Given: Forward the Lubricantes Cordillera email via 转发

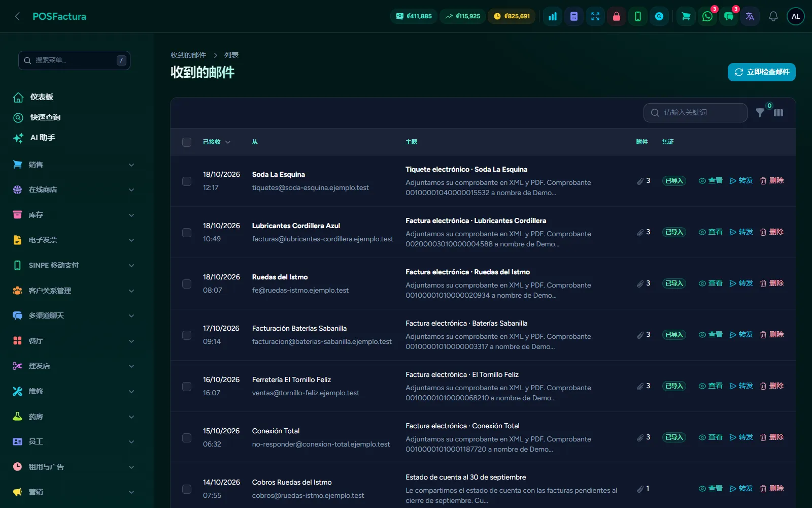Looking at the screenshot, I should point(741,232).
